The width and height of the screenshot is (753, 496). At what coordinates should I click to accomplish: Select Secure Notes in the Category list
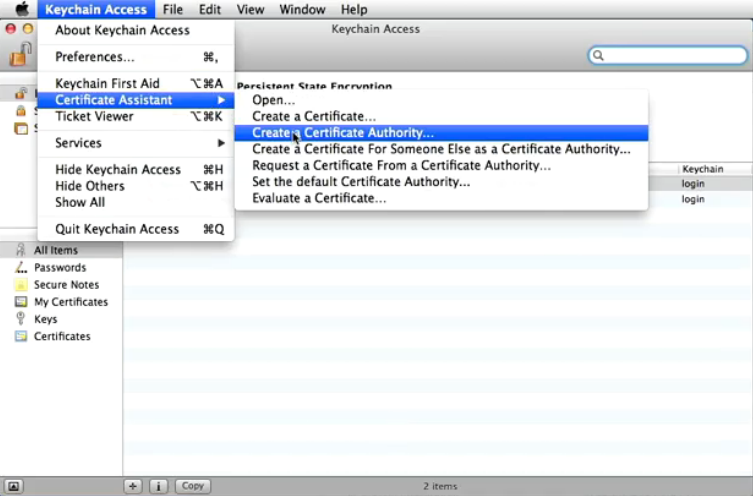[x=61, y=285]
